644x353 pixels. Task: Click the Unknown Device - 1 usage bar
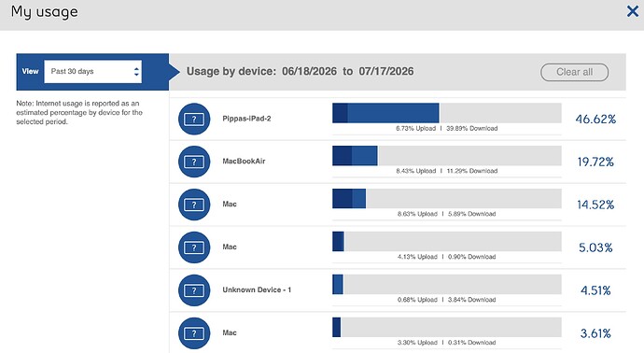click(447, 285)
